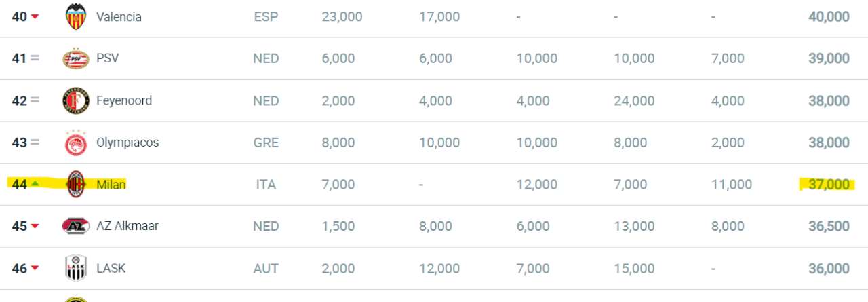Open the Valencia club name link

point(119,17)
